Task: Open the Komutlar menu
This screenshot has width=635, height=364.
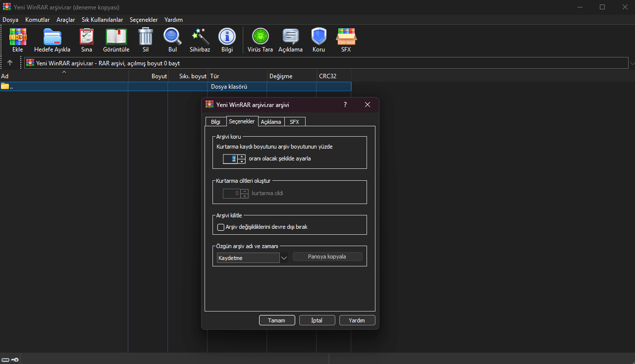Action: (38, 20)
